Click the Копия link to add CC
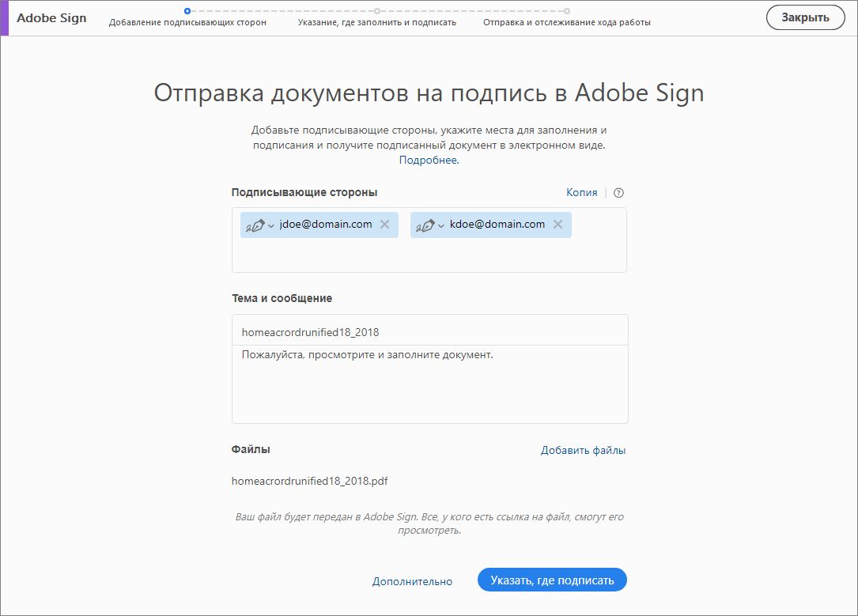The width and height of the screenshot is (858, 616). (x=581, y=192)
